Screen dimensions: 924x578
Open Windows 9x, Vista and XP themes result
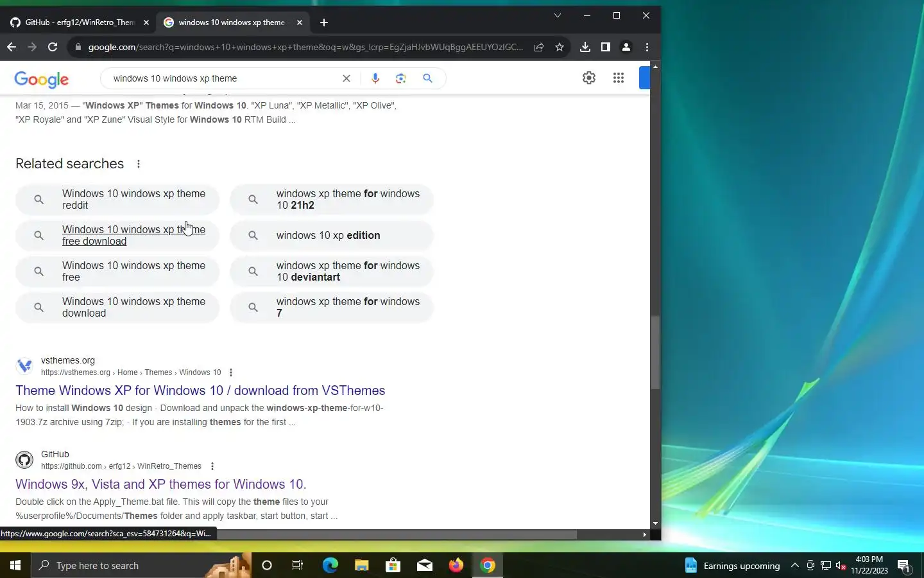click(x=161, y=484)
